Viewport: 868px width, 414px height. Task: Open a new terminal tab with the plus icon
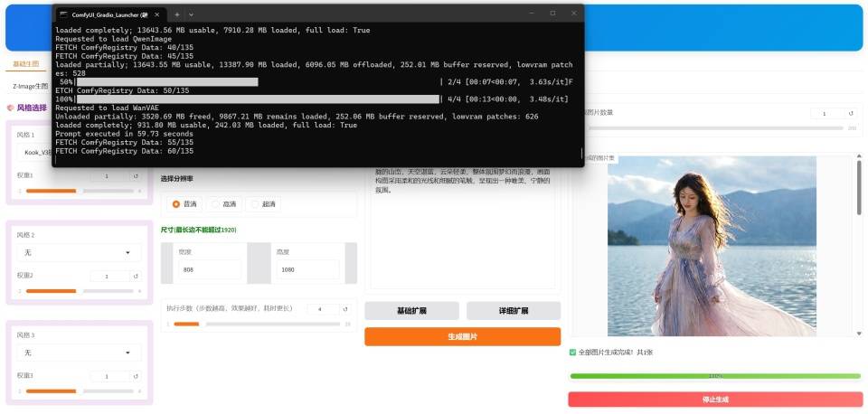[176, 14]
